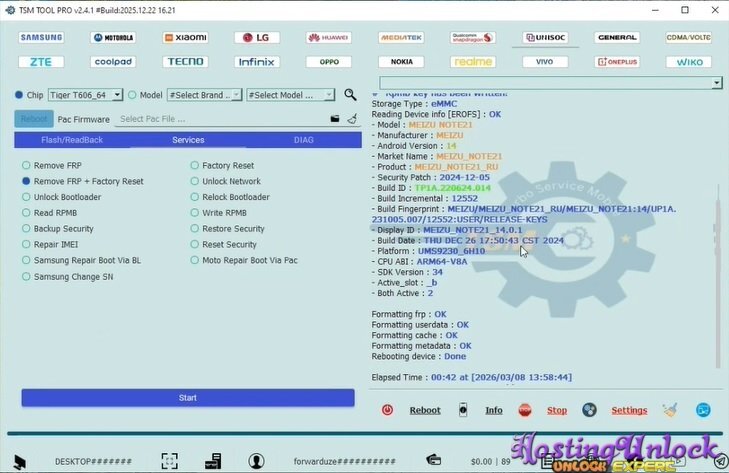Switch to the Flash/ReadBack tab
Viewport: 729px width, 473px height.
(72, 140)
